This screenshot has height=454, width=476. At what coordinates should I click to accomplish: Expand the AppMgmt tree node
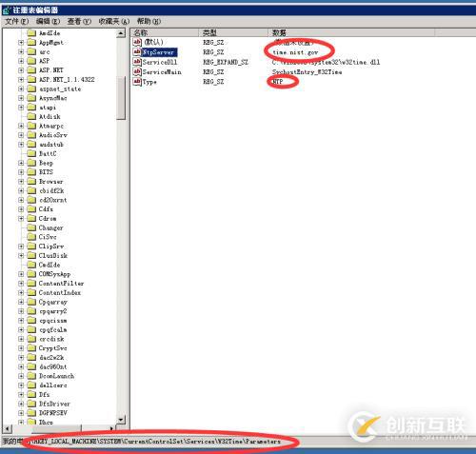[x=21, y=42]
